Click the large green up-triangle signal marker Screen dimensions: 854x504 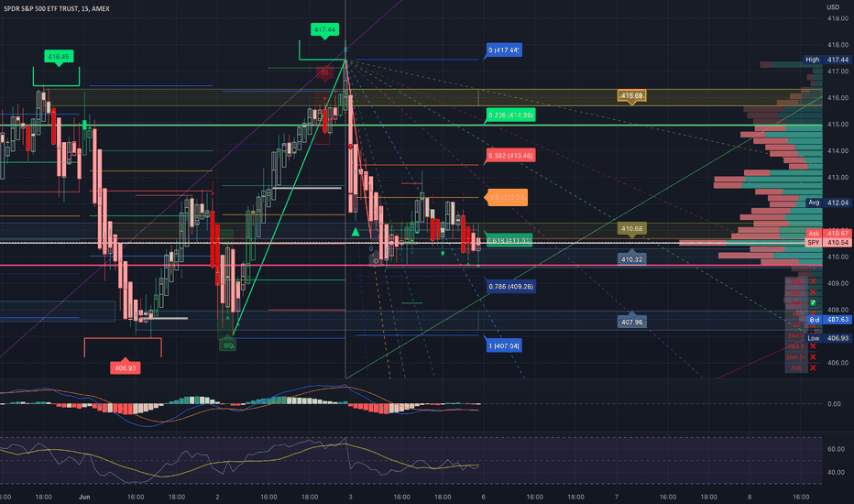click(x=356, y=232)
